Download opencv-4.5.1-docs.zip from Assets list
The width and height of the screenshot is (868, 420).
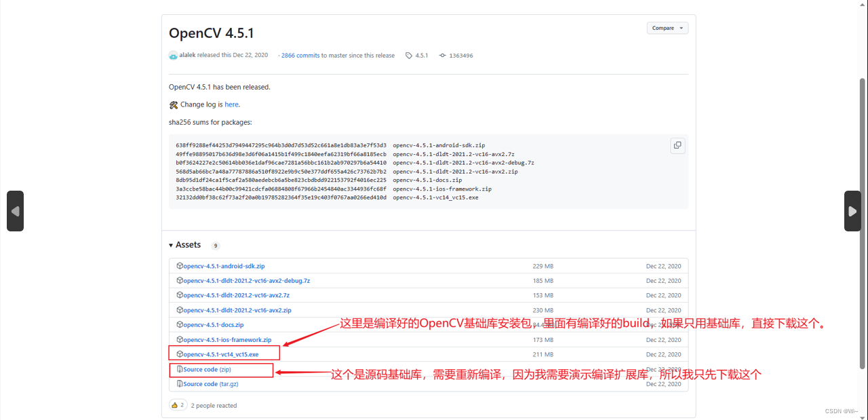[213, 325]
